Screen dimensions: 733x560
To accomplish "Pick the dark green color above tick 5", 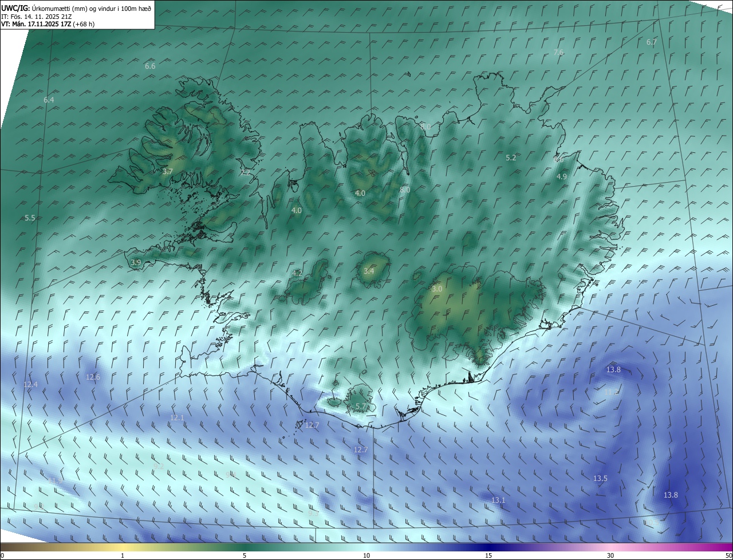I will pos(245,547).
